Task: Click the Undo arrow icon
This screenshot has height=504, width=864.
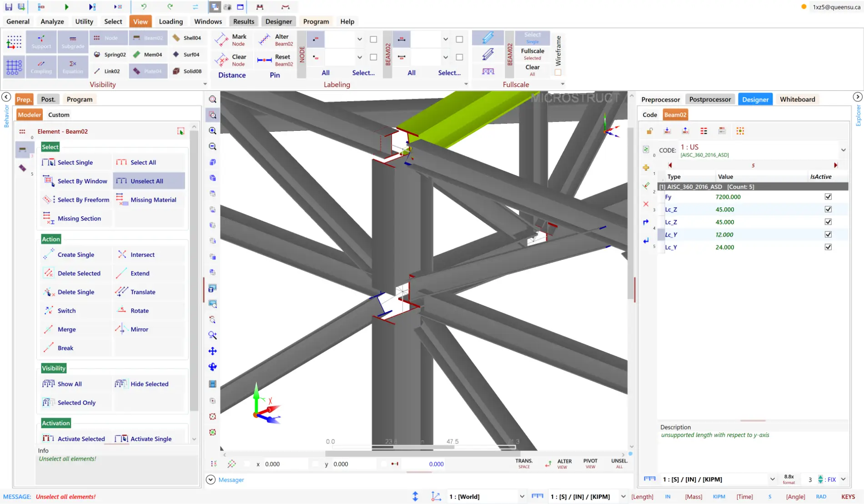Action: tap(144, 7)
